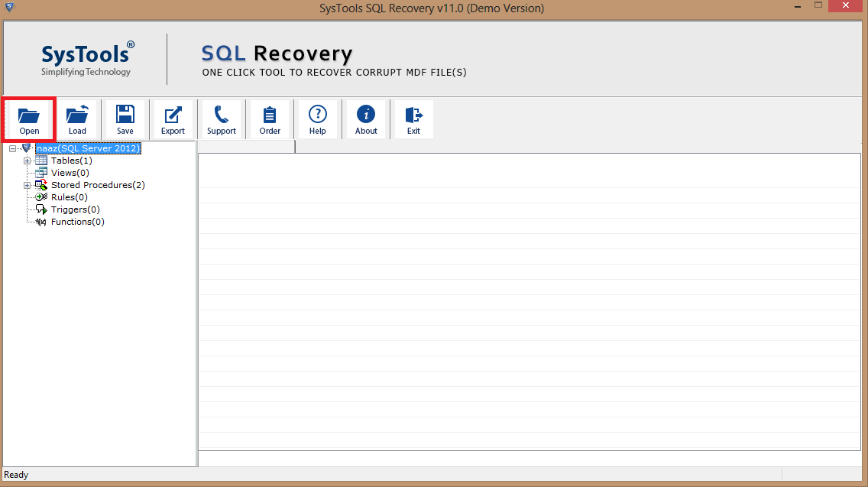Select the blank tab above the grid

click(246, 147)
